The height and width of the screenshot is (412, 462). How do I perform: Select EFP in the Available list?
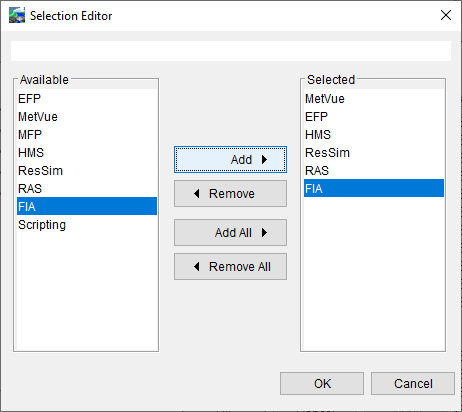(x=87, y=99)
